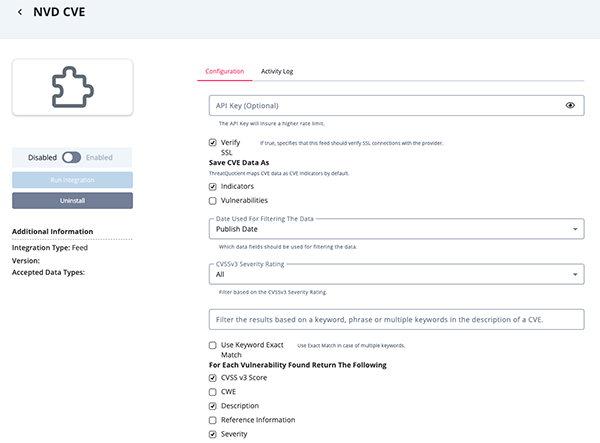
Task: Select the Configuration tab
Action: 225,71
